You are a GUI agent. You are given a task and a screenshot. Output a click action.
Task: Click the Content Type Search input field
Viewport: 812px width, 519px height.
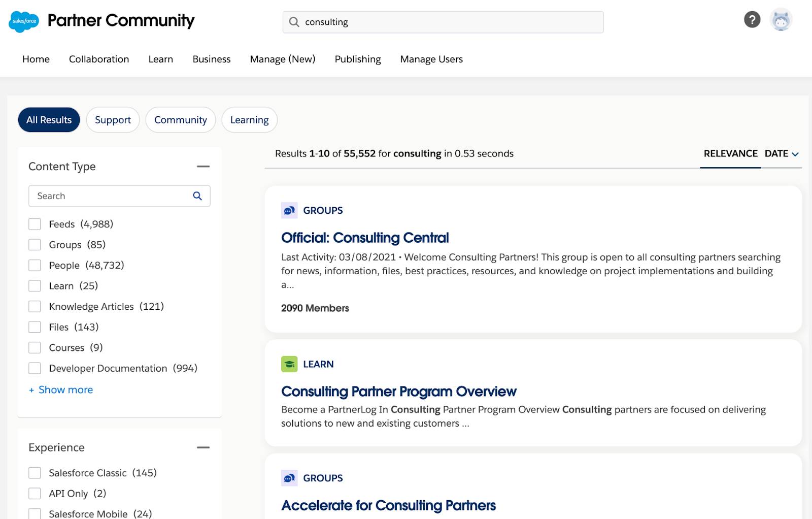tap(119, 196)
